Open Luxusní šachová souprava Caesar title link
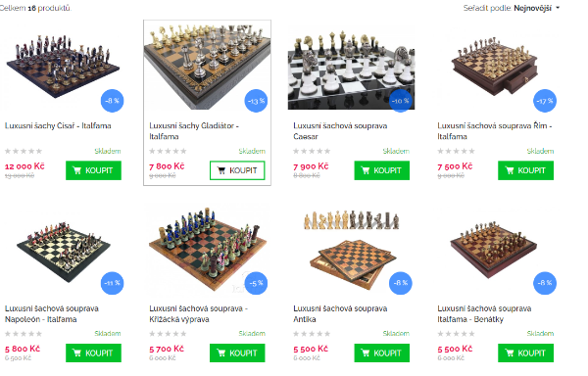Viewport: 588px width, 376px height. 340,131
